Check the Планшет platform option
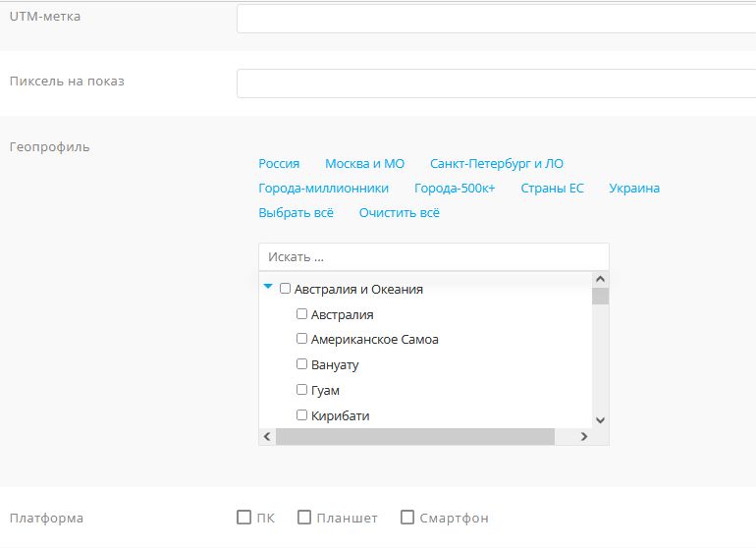 click(x=304, y=518)
